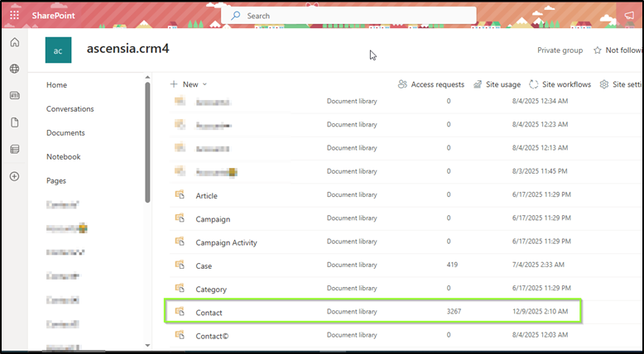Select Documents in the left navigation
This screenshot has height=354, width=644.
pyautogui.click(x=65, y=133)
